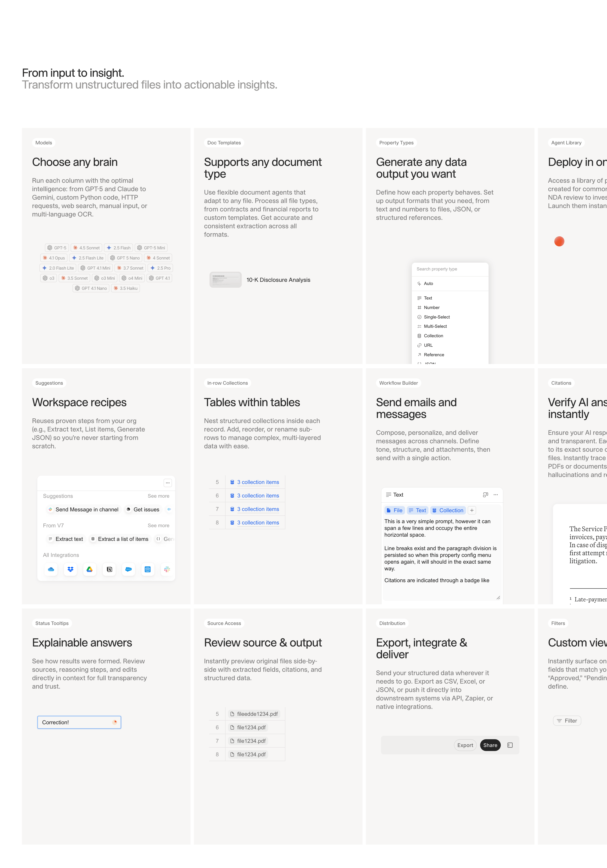The height and width of the screenshot is (868, 607).
Task: Click See more next to From V7
Action: coord(158,525)
